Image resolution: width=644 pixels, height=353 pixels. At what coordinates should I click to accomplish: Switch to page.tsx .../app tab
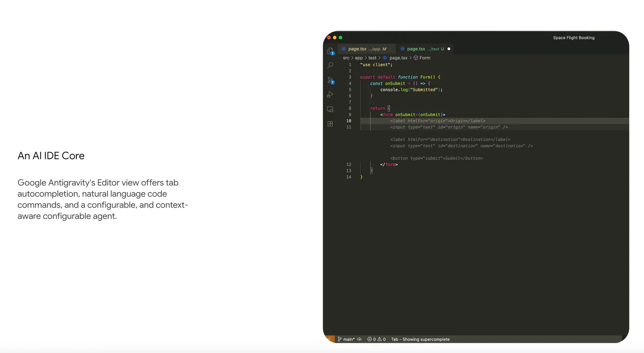point(364,49)
